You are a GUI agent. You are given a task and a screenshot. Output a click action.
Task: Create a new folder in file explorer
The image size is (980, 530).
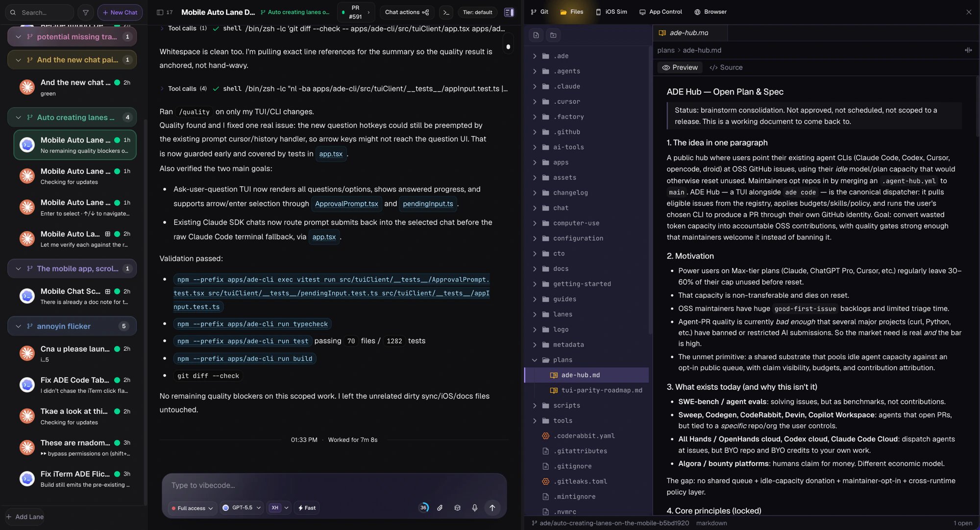point(553,35)
